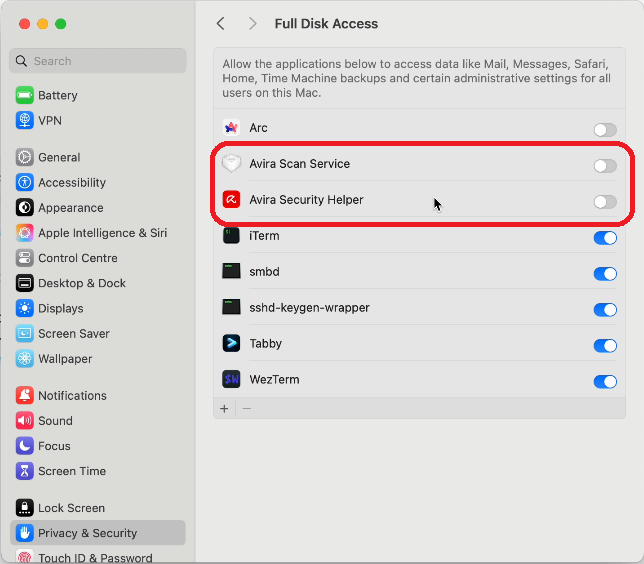644x564 pixels.
Task: Click the Full Disk Access title
Action: click(x=326, y=23)
